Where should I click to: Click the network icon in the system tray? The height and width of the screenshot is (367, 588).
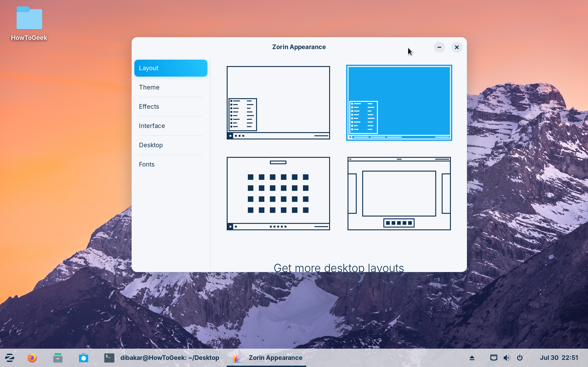pos(493,358)
